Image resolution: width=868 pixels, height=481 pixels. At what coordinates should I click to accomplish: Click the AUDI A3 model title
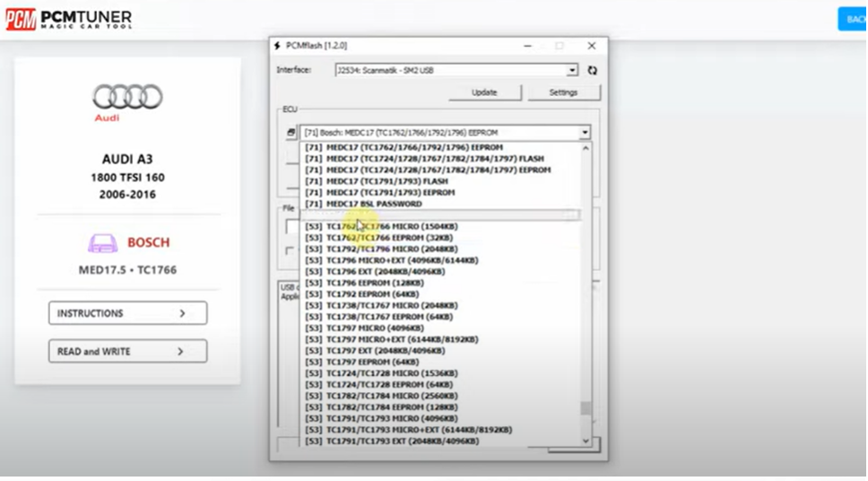click(x=127, y=159)
